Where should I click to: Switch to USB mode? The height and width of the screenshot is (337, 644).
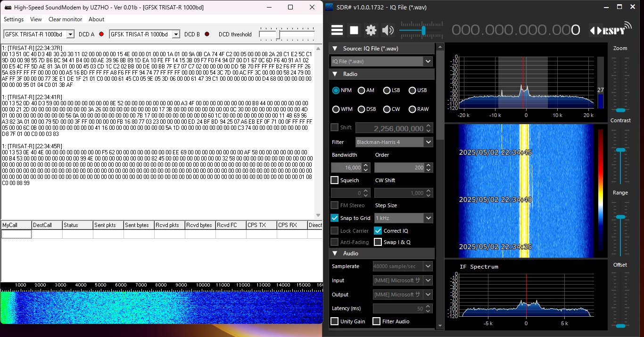click(x=412, y=90)
